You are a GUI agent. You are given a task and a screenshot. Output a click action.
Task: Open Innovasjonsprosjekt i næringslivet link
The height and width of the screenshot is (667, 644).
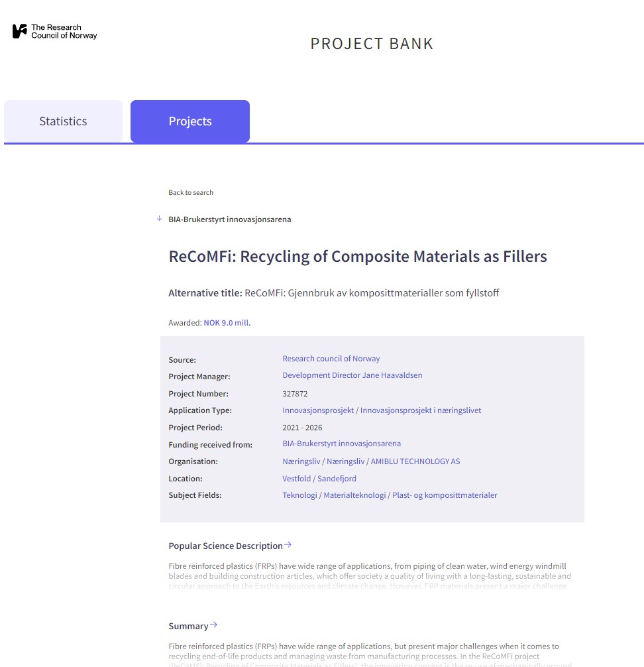tap(421, 410)
